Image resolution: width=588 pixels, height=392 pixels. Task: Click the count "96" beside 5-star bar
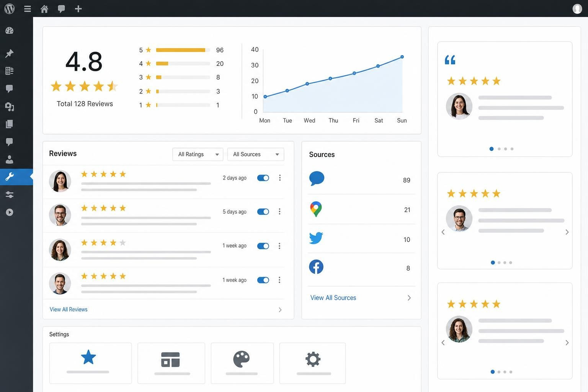[220, 50]
